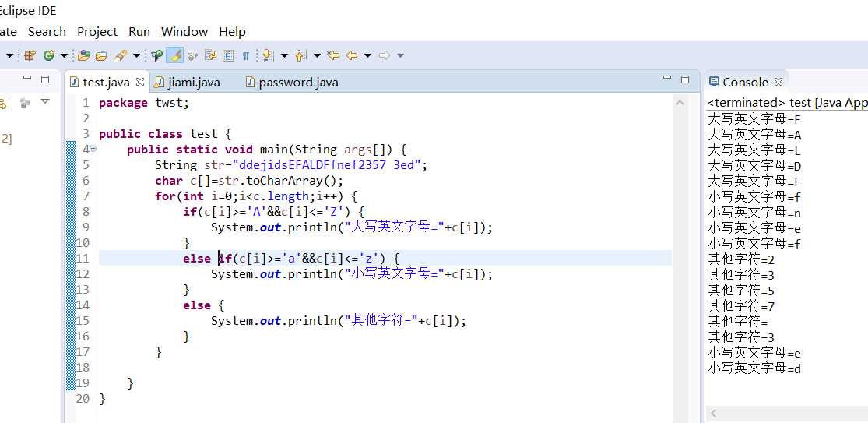Screen dimensions: 868x423
Task: Click the editor vertical scrollbar up arrow
Action: (680, 103)
